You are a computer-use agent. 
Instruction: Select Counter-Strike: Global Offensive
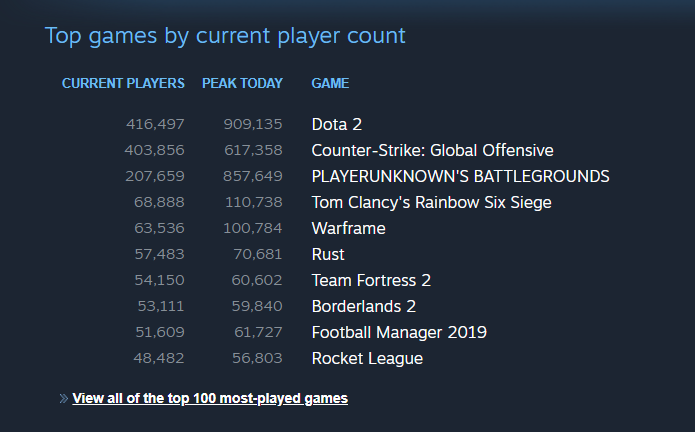[433, 151]
